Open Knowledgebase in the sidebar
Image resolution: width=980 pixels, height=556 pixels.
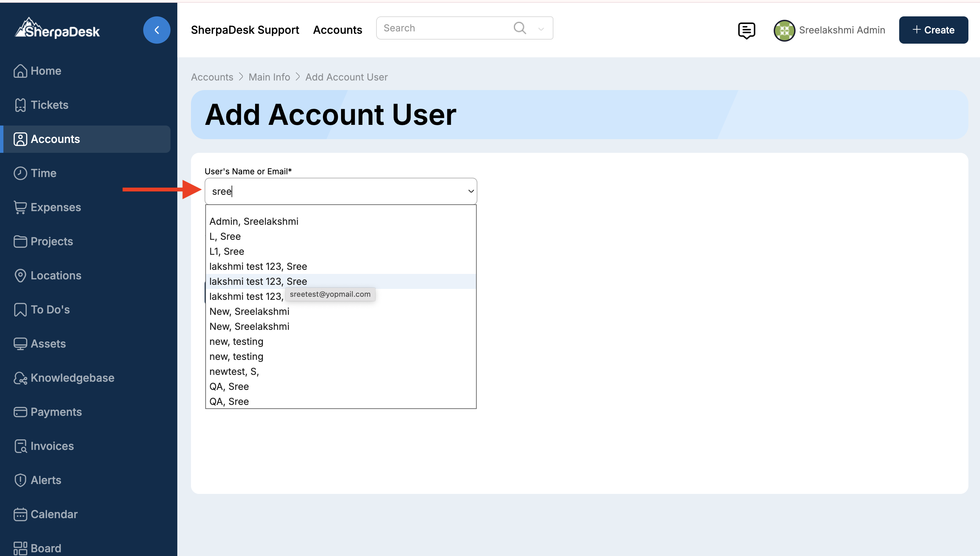coord(72,378)
